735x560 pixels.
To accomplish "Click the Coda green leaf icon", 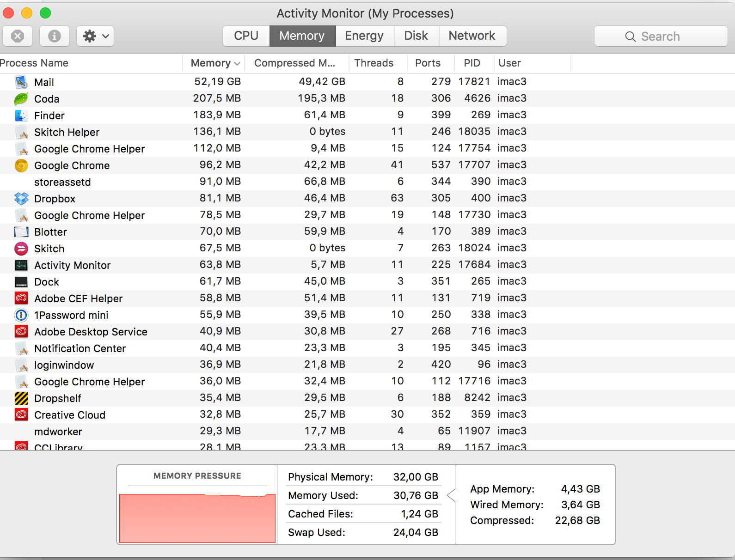I will pyautogui.click(x=21, y=99).
